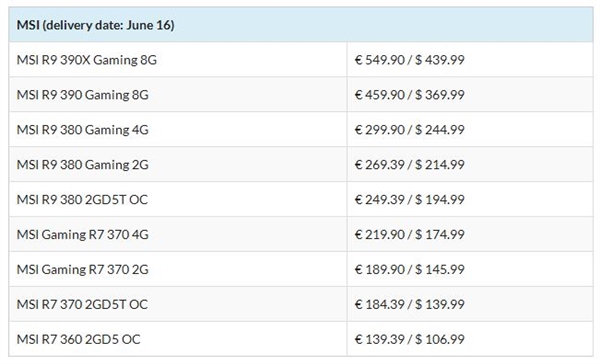
Task: Select the MSI Gaming R7 370 4G cell
Action: pos(178,234)
